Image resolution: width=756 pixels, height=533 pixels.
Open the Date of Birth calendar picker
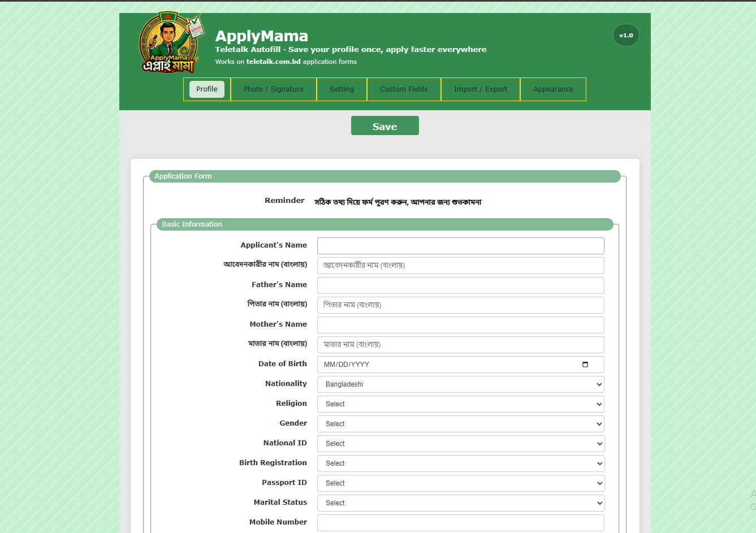[585, 365]
